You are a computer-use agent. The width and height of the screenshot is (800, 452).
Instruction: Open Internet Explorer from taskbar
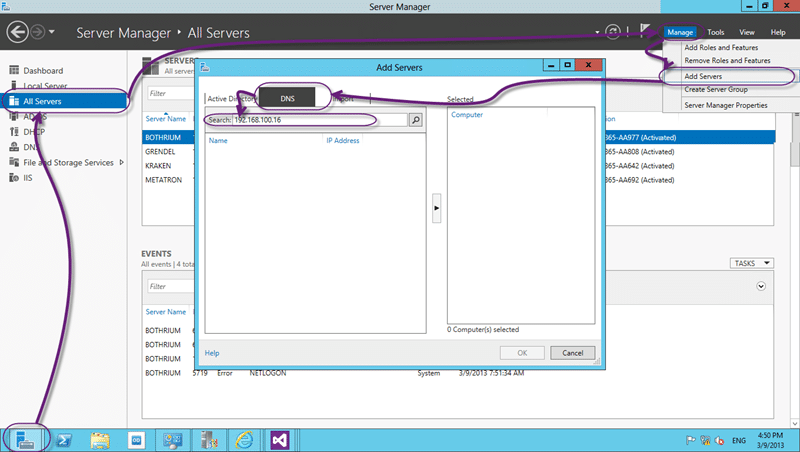coord(244,440)
